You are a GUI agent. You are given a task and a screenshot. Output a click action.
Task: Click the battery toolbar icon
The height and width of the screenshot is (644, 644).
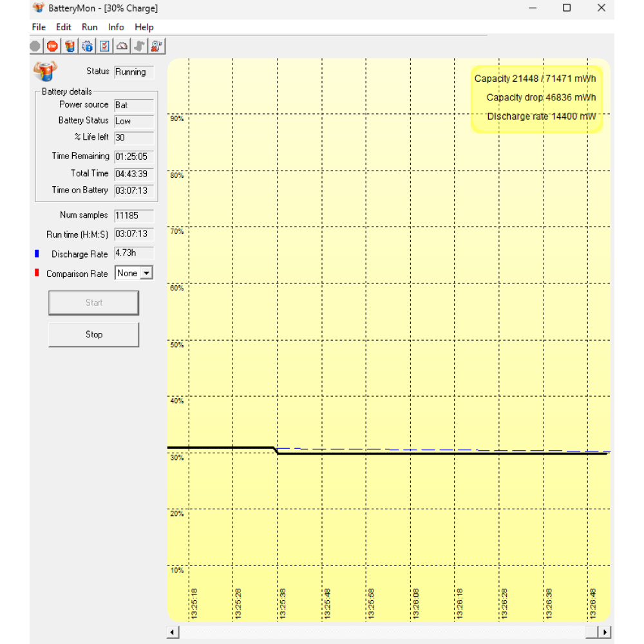(x=70, y=46)
